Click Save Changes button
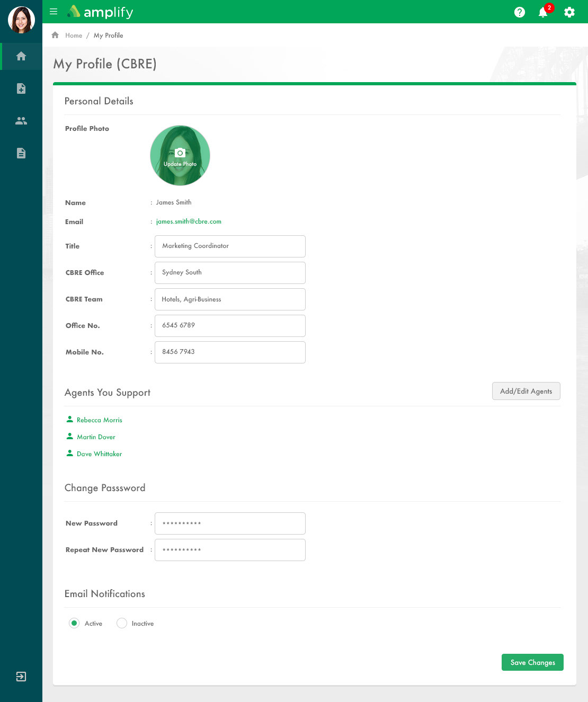 tap(532, 662)
